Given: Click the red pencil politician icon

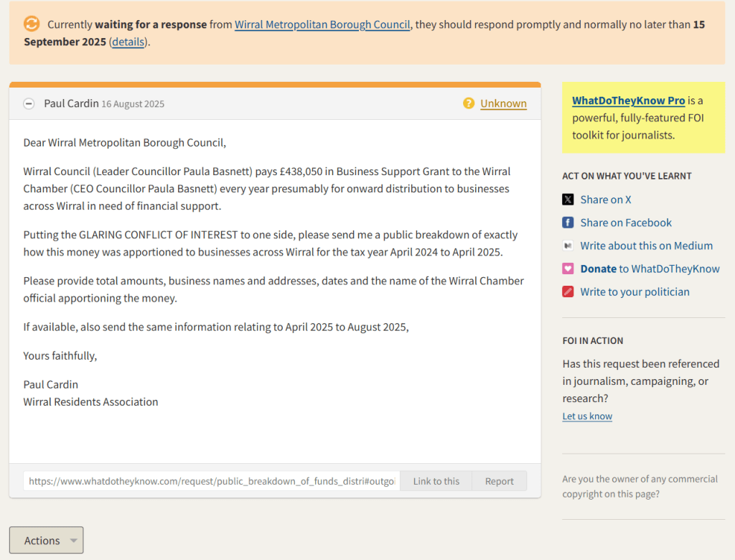Looking at the screenshot, I should [568, 291].
